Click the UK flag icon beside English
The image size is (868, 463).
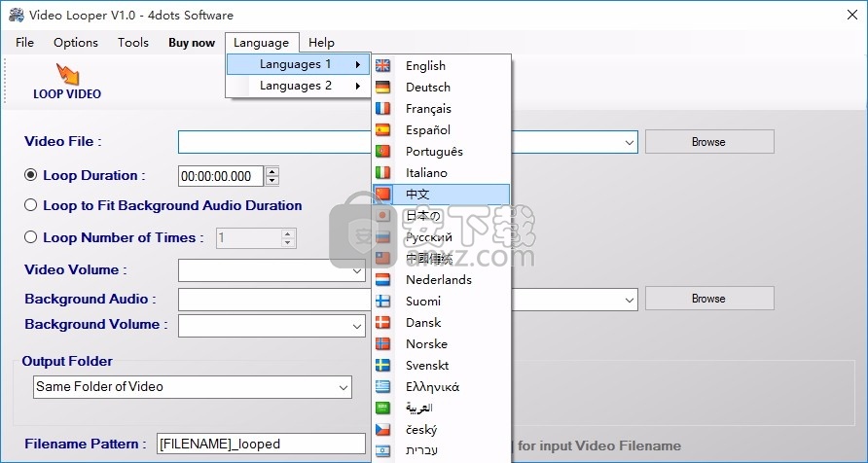[382, 66]
